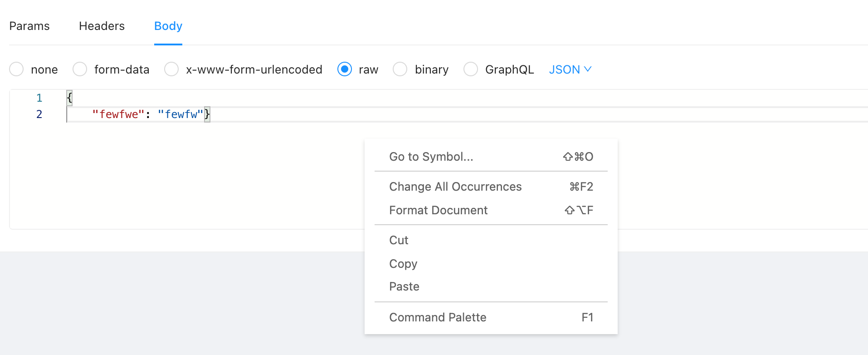
Task: Select the raw body radio button
Action: tap(345, 69)
